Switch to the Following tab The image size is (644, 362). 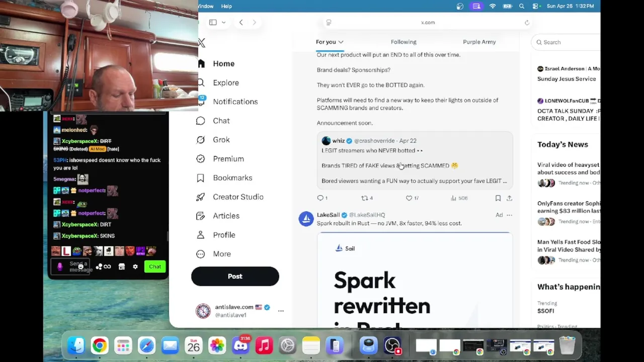coord(404,42)
